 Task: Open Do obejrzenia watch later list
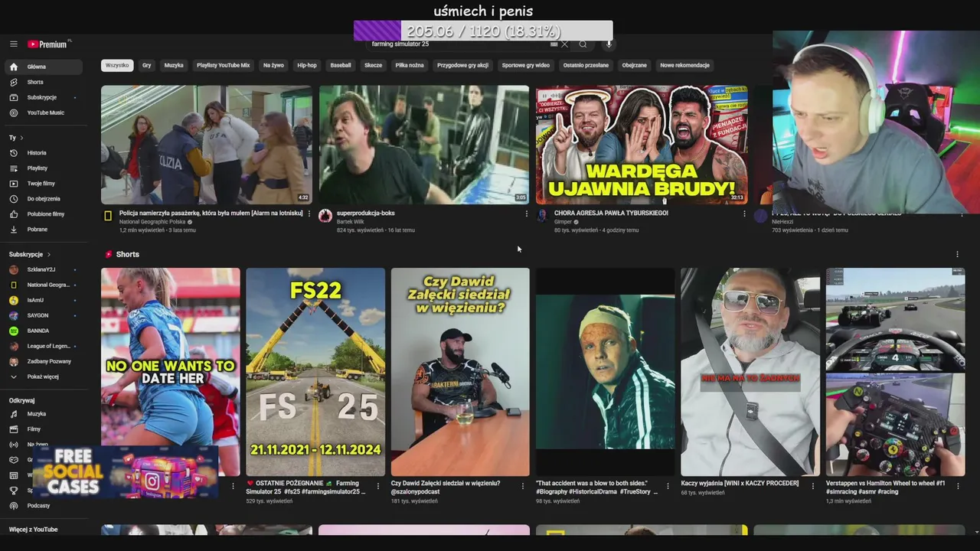tap(43, 199)
